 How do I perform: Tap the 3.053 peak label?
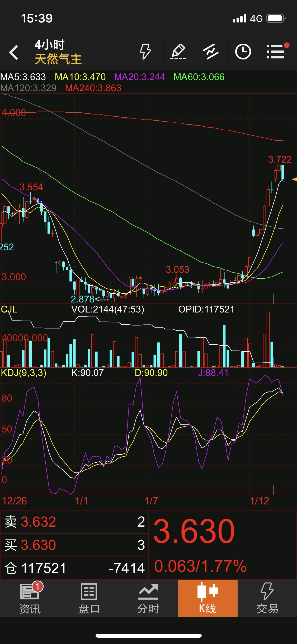(x=178, y=270)
